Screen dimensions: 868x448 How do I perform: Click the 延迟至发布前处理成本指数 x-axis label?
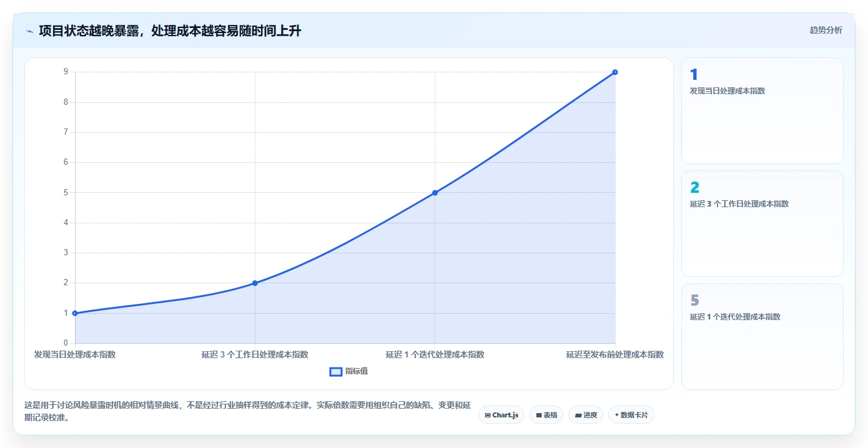(x=615, y=354)
